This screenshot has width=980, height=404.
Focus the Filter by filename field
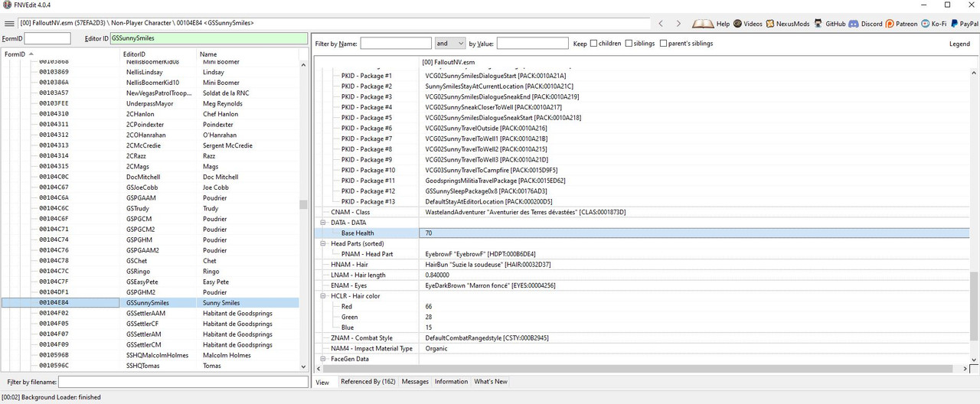183,381
